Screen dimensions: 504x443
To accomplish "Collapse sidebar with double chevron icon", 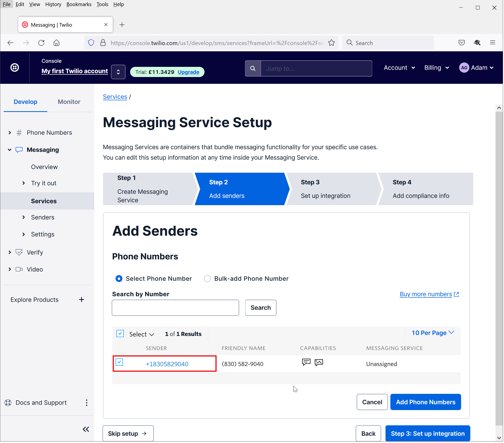I will [x=86, y=430].
